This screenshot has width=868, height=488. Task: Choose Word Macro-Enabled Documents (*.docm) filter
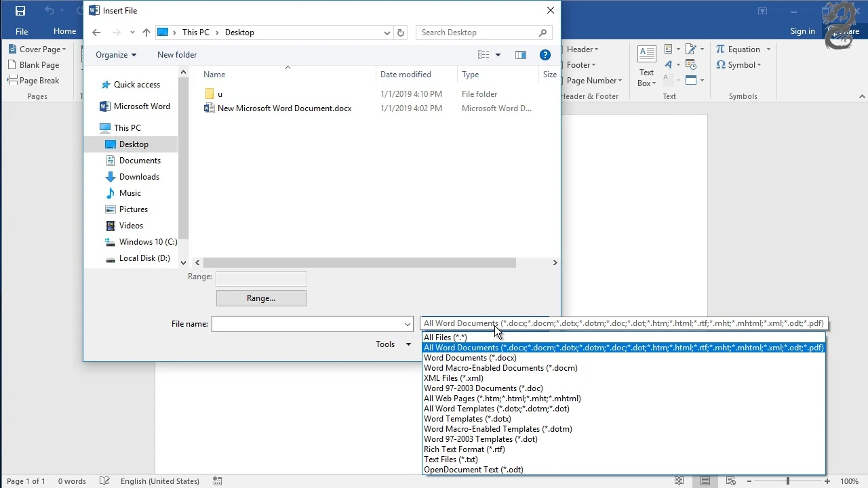(x=623, y=368)
